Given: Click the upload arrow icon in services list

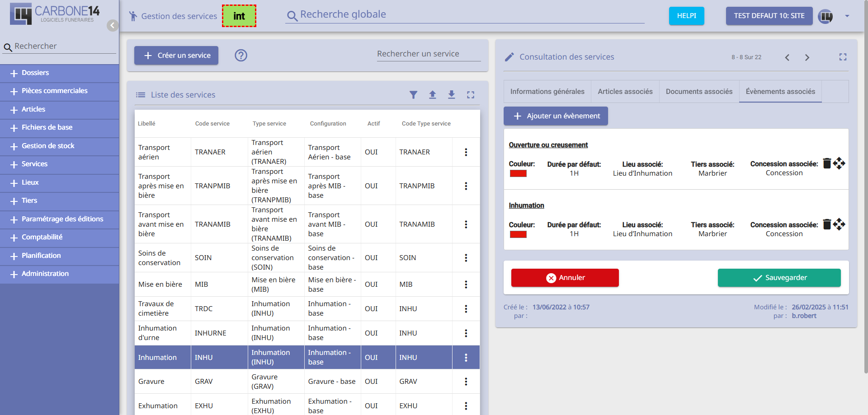Looking at the screenshot, I should [433, 95].
